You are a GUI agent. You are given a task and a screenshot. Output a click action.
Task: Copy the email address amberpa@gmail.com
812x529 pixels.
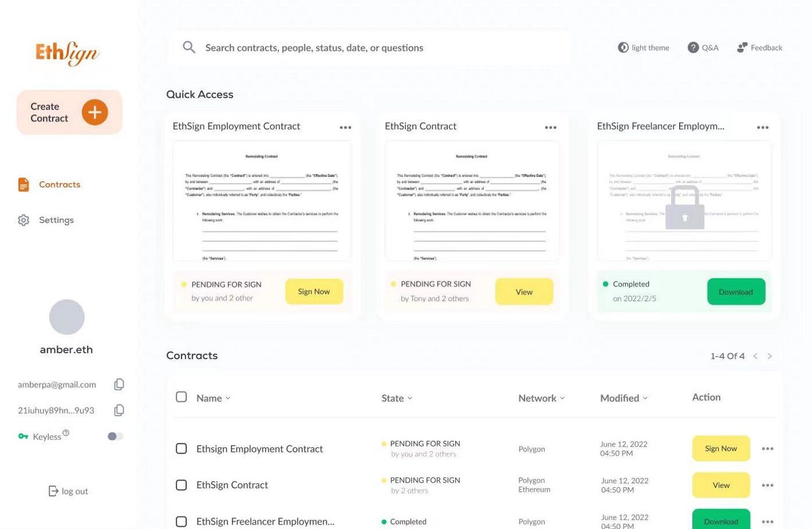tap(119, 384)
